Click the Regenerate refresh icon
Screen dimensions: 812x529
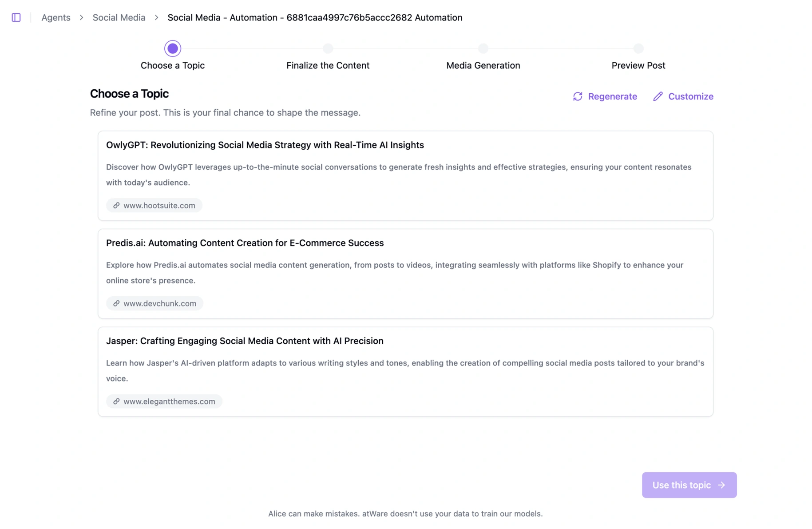pos(577,96)
